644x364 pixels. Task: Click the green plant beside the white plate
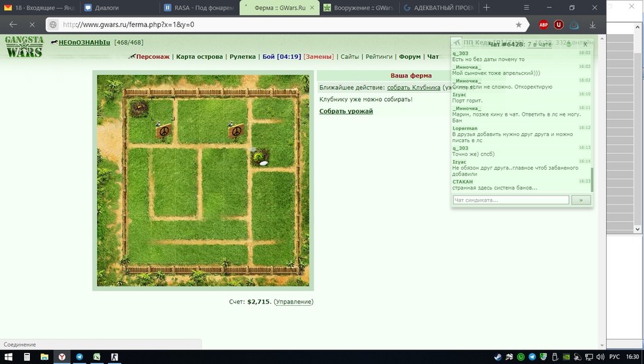point(259,157)
